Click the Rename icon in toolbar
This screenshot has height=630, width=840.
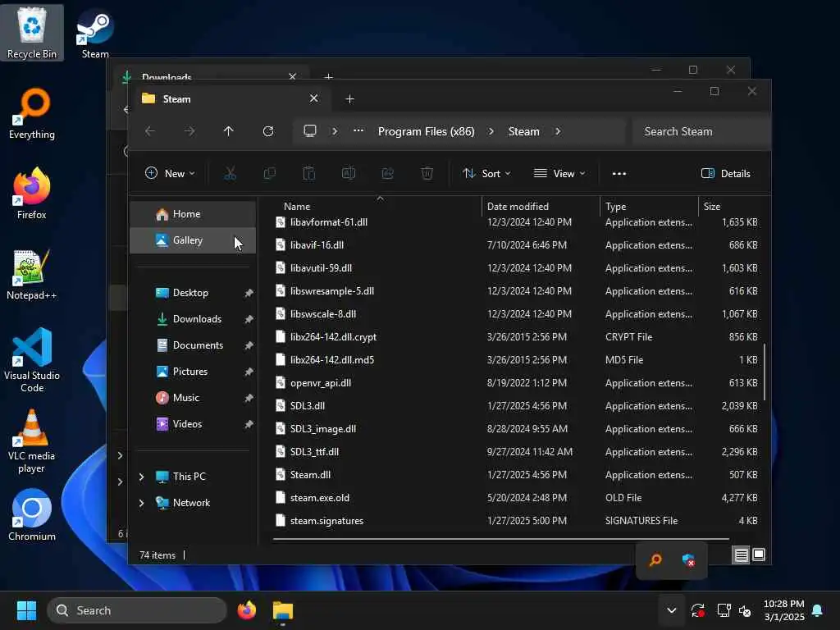[x=348, y=174]
